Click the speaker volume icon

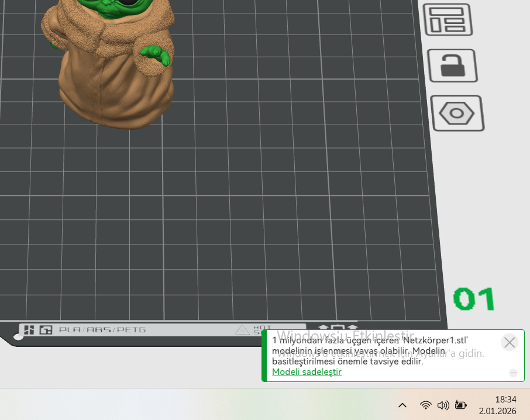click(443, 405)
